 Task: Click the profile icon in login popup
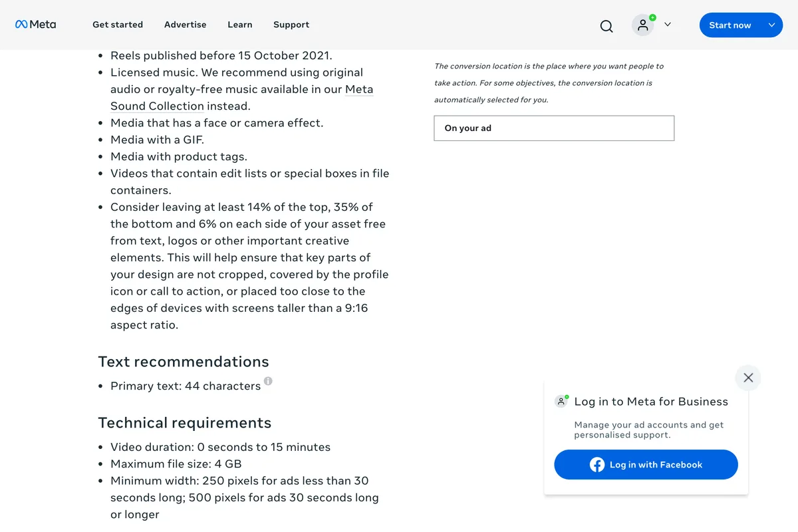pos(562,401)
